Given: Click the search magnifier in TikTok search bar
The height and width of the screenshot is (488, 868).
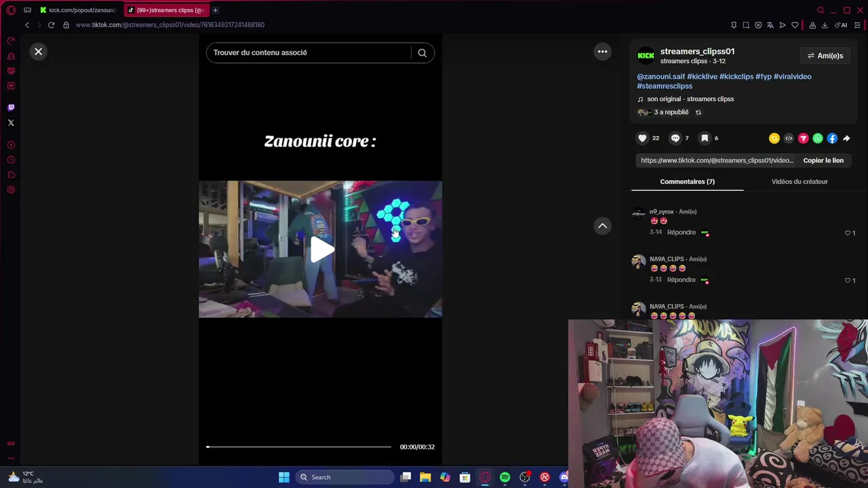Looking at the screenshot, I should (x=422, y=53).
